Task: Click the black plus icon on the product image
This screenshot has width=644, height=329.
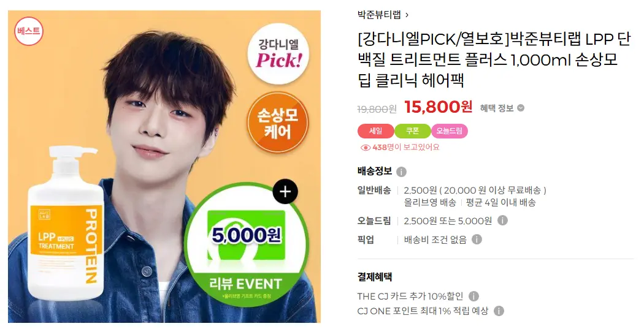Action: coord(285,192)
